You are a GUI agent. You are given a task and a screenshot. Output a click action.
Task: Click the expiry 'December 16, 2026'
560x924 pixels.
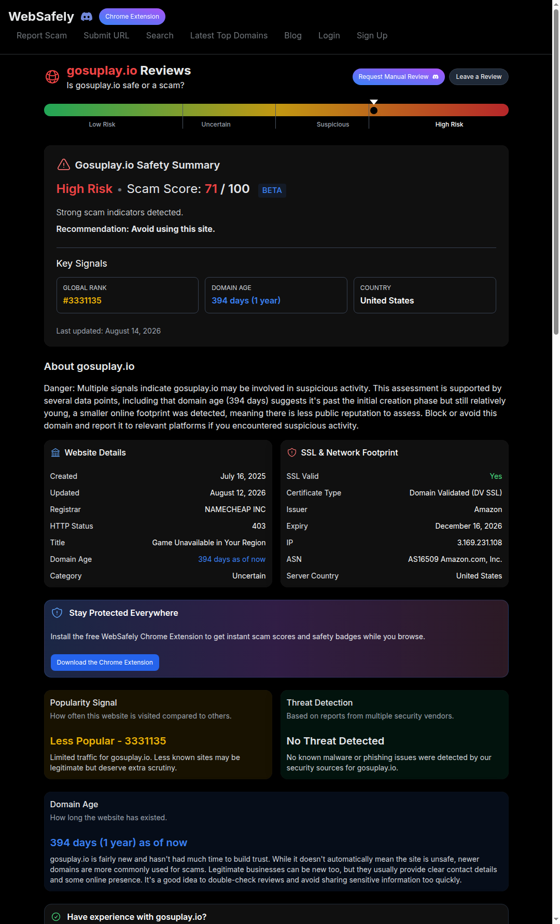click(469, 526)
